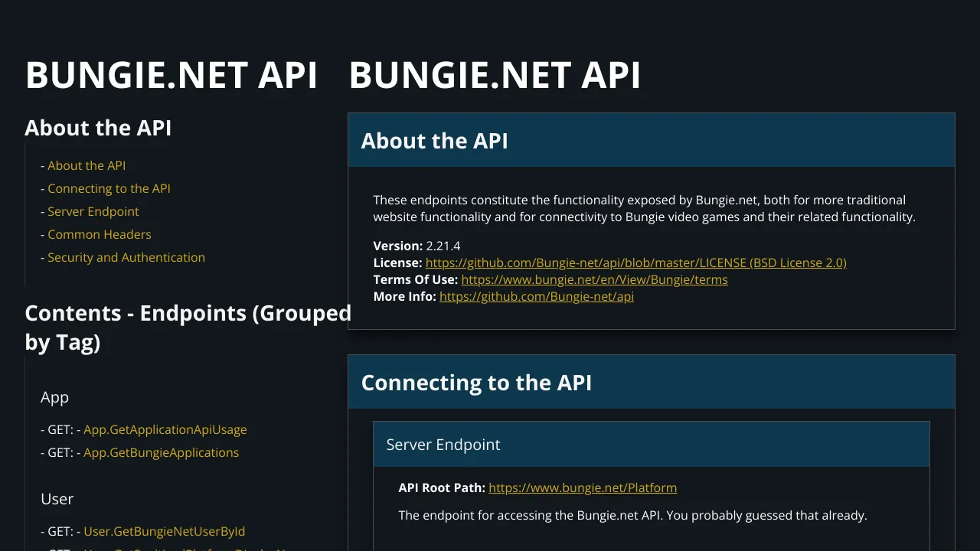Open App.GetBungieApplications endpoint link

click(x=161, y=452)
